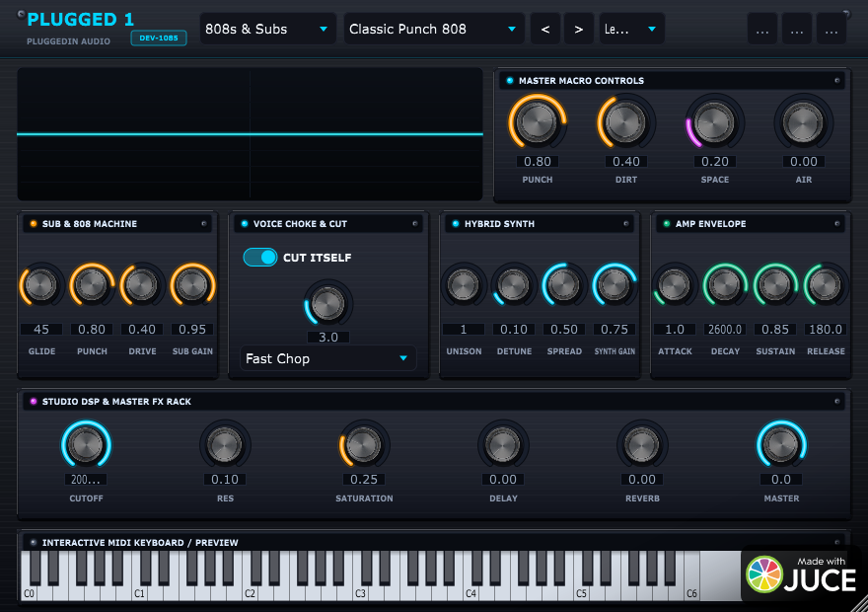Click the DELAY knob
This screenshot has height=612, width=868.
[503, 445]
